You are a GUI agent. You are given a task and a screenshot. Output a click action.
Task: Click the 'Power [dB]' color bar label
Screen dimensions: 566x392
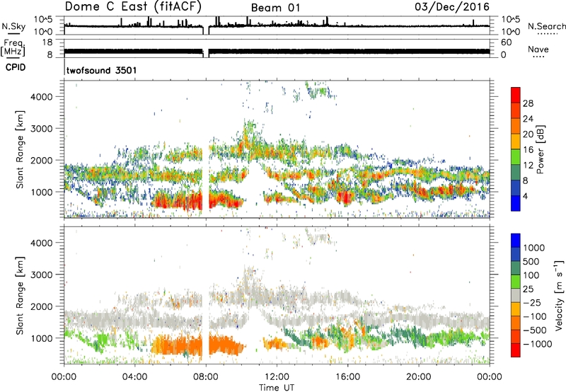(540, 149)
